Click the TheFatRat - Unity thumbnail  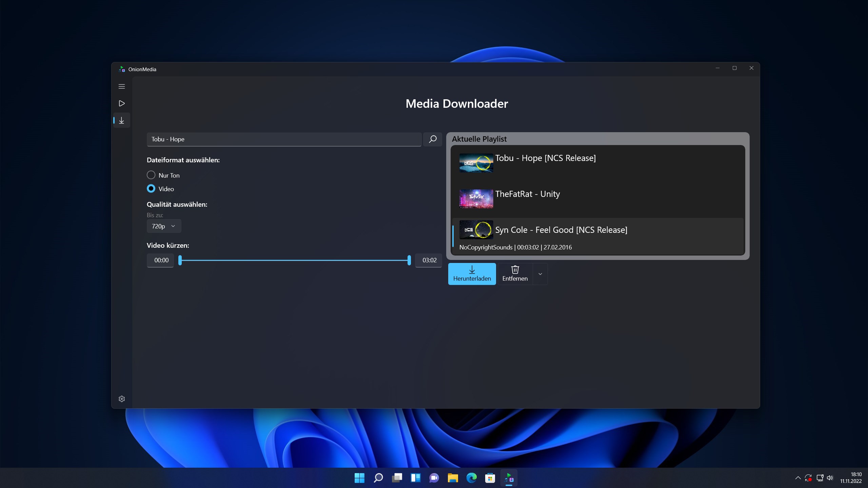(x=476, y=199)
